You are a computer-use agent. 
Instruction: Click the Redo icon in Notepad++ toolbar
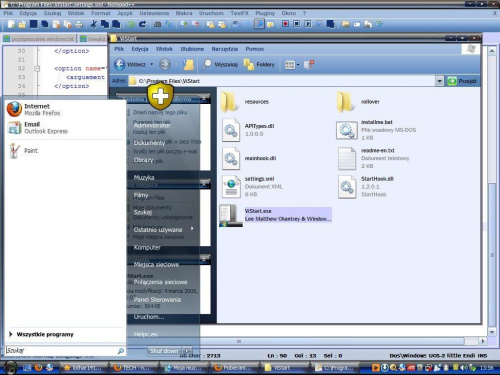click(143, 24)
